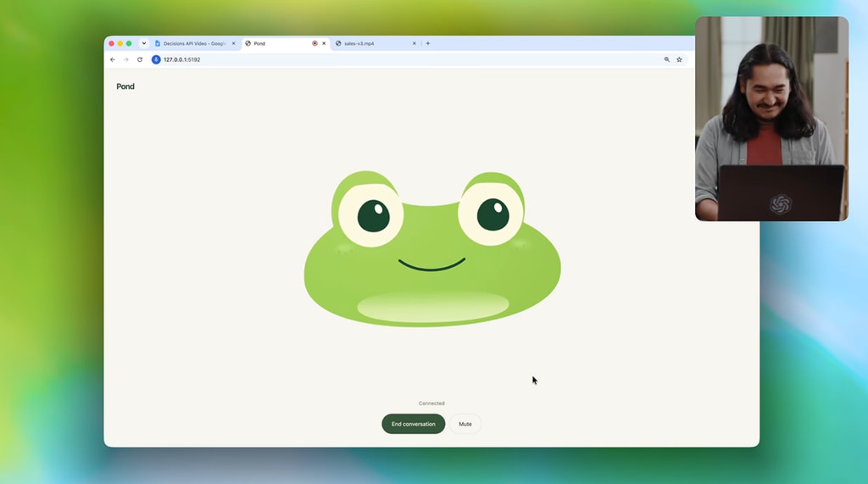Click the frog avatar
The height and width of the screenshot is (484, 868).
coord(431,248)
